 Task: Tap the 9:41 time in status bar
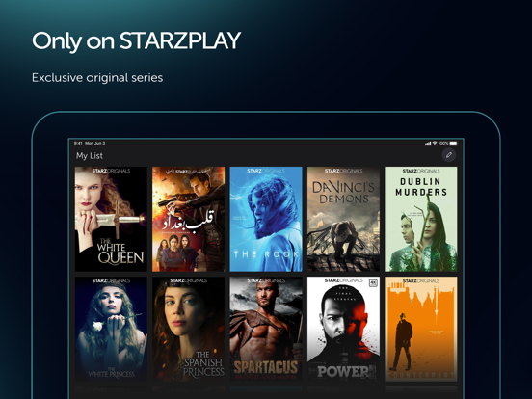(x=78, y=144)
